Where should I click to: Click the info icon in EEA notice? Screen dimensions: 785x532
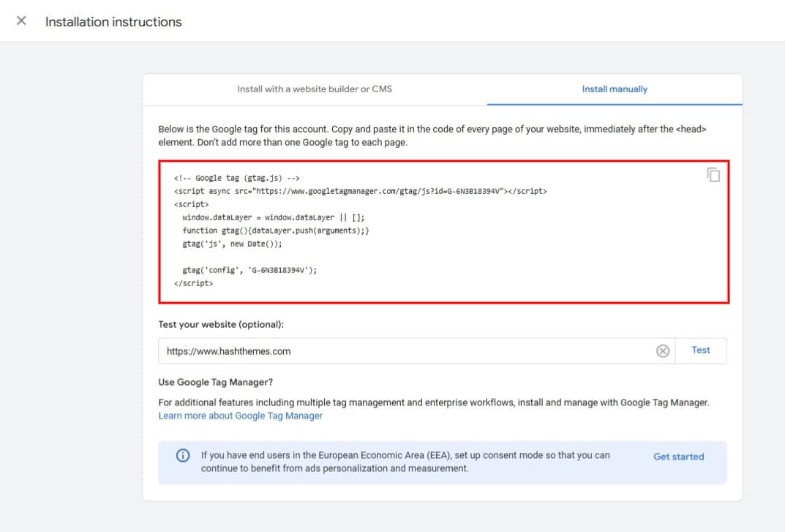pos(183,455)
